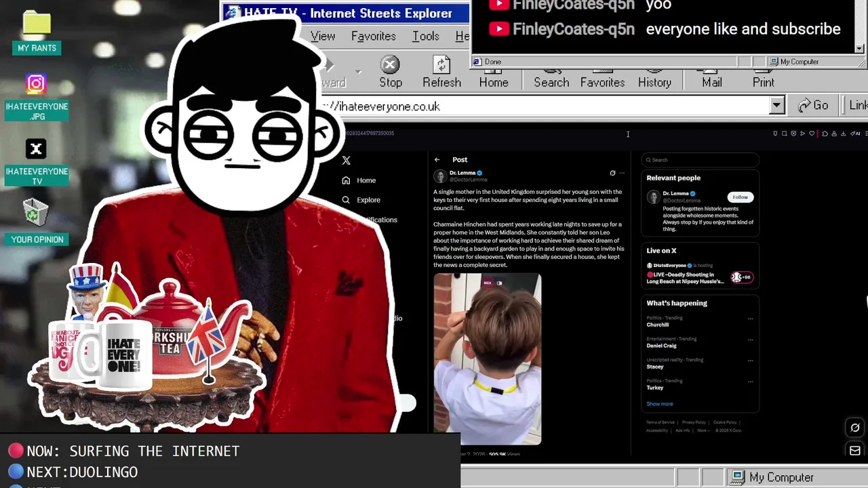This screenshot has width=868, height=488.
Task: Click the Refresh toolbar button
Action: pyautogui.click(x=441, y=73)
